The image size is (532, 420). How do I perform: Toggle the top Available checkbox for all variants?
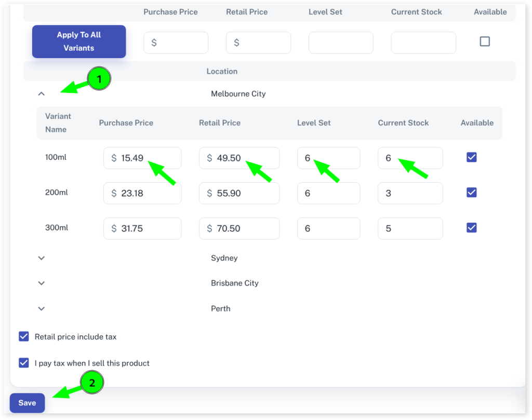(x=484, y=42)
